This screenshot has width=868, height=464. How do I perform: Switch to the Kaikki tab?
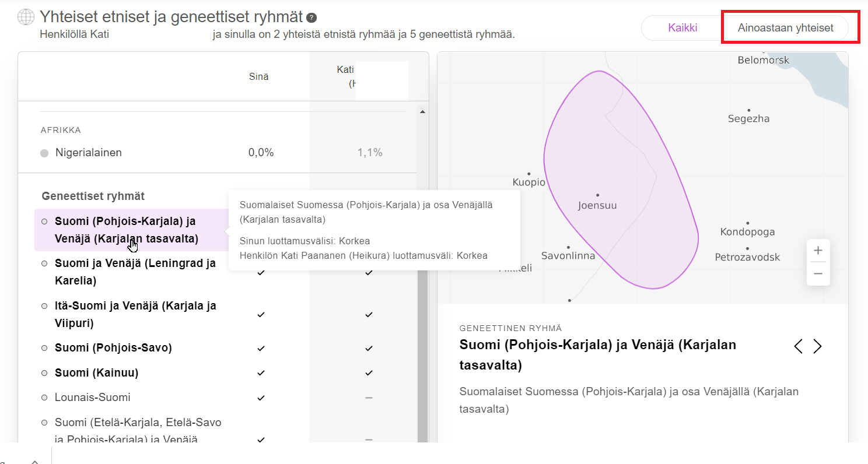click(x=682, y=27)
